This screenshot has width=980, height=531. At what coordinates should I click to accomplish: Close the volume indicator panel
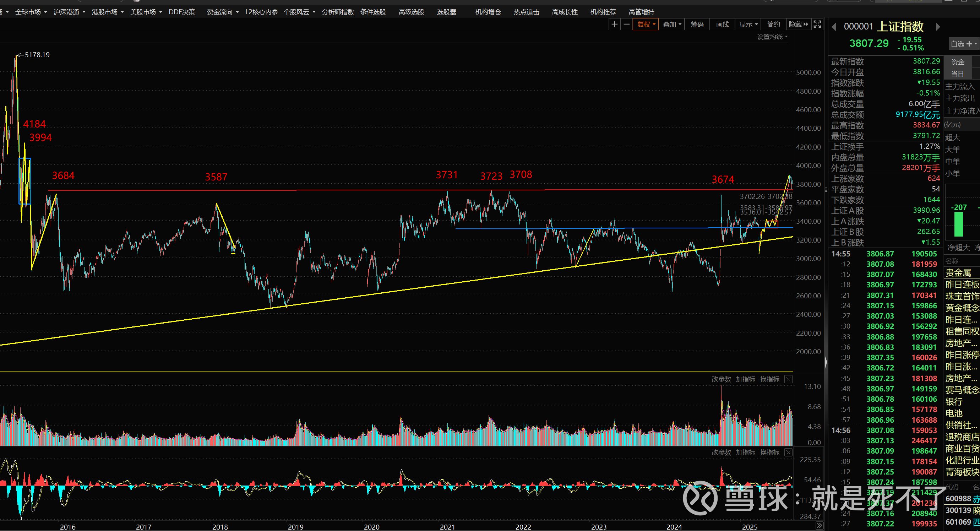pyautogui.click(x=789, y=379)
